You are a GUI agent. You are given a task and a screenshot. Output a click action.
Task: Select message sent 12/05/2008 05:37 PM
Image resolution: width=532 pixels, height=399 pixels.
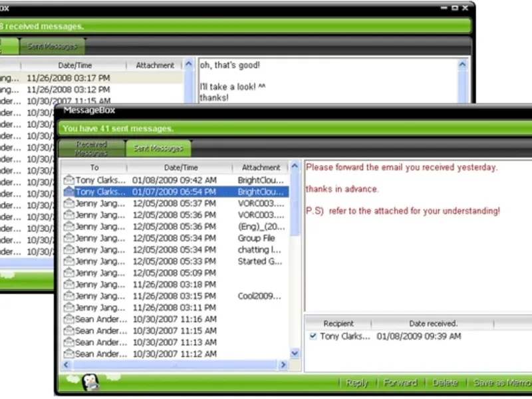coord(176,203)
